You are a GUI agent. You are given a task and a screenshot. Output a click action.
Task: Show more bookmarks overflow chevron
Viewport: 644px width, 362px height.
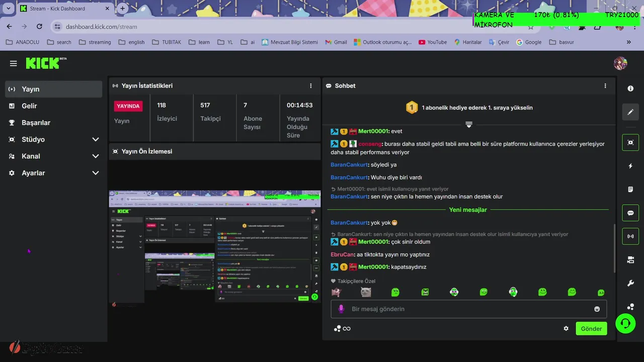pos(628,42)
